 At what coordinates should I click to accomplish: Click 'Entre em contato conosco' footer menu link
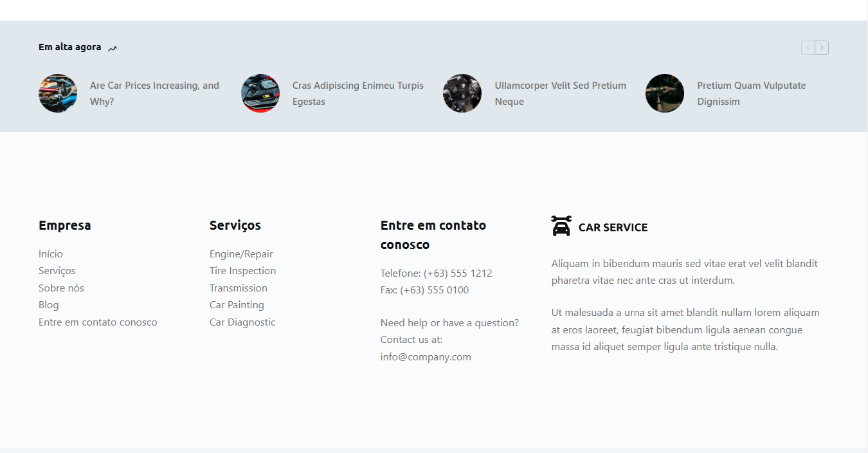click(98, 322)
